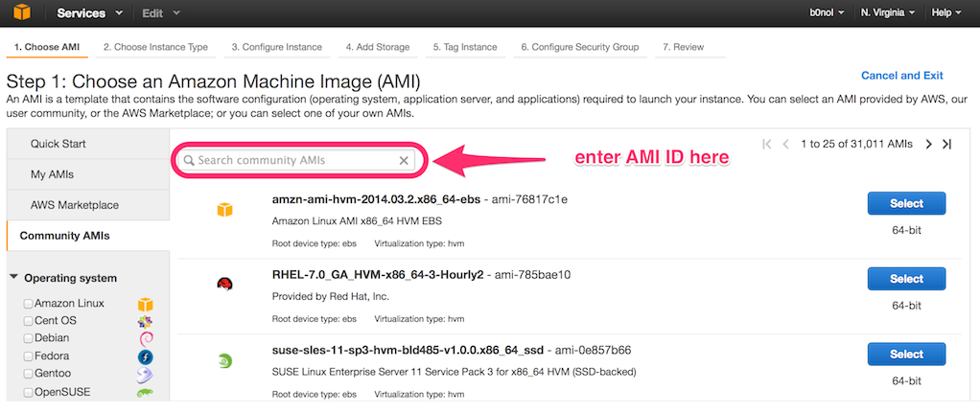This screenshot has width=980, height=413.
Task: Open the Quick Start sidebar tab
Action: click(88, 144)
